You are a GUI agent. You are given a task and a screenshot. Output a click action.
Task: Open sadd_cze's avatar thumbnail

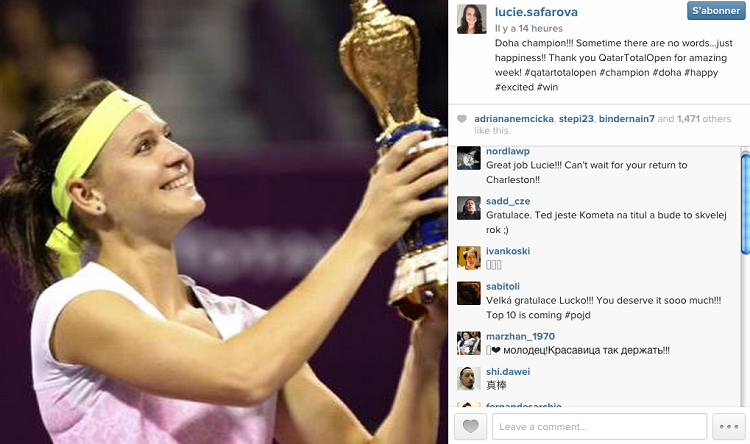[469, 208]
